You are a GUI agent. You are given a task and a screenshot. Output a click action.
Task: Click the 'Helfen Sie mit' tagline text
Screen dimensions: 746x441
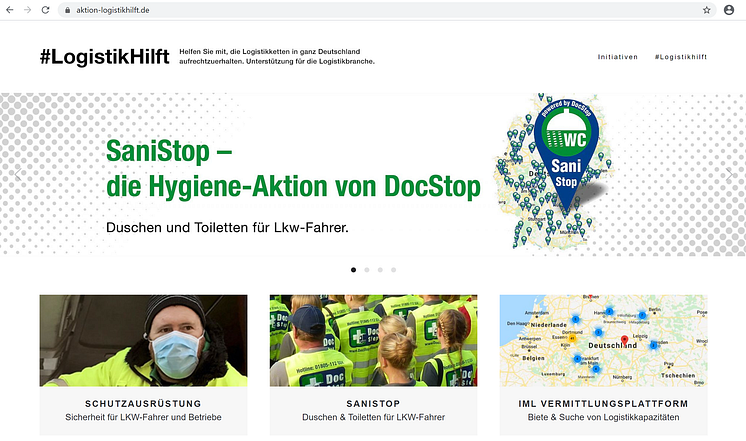[x=277, y=56]
